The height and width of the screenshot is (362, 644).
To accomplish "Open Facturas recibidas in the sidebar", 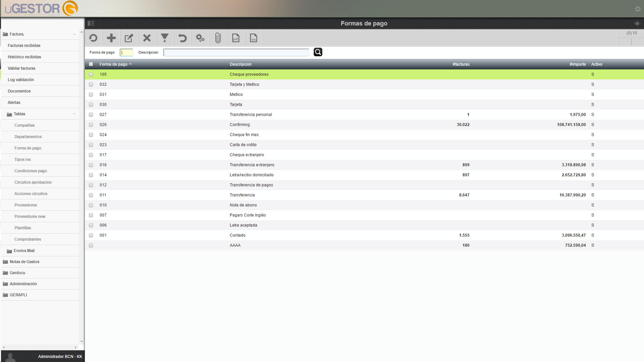I will tap(24, 46).
